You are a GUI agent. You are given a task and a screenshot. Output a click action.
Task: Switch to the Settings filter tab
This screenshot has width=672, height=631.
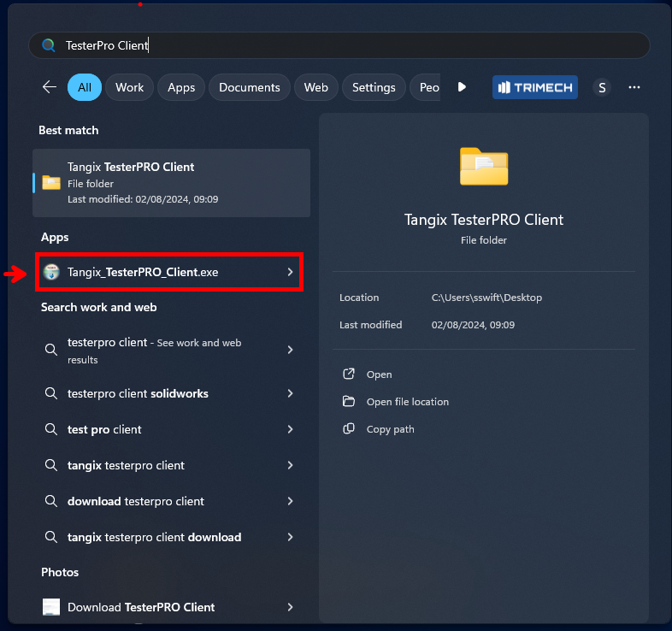(x=374, y=87)
